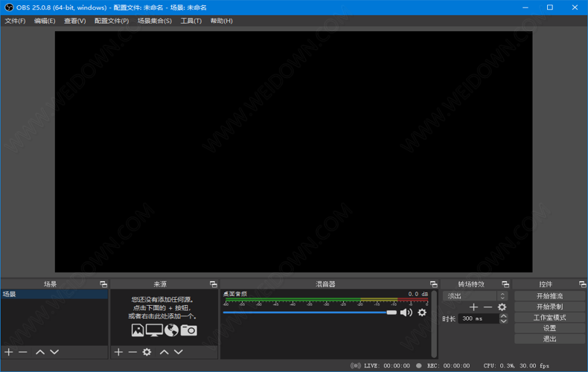This screenshot has height=372, width=588.
Task: Open transition properties gear icon
Action: [502, 307]
